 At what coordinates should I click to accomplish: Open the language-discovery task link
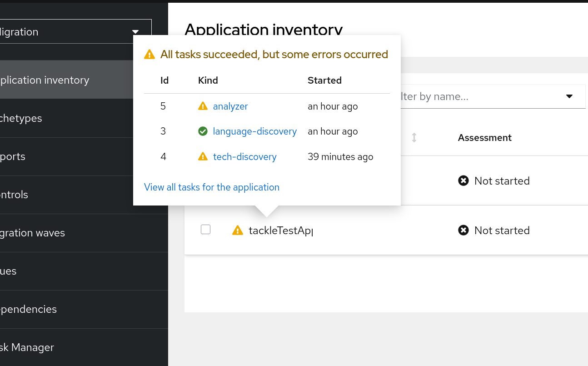(x=254, y=131)
